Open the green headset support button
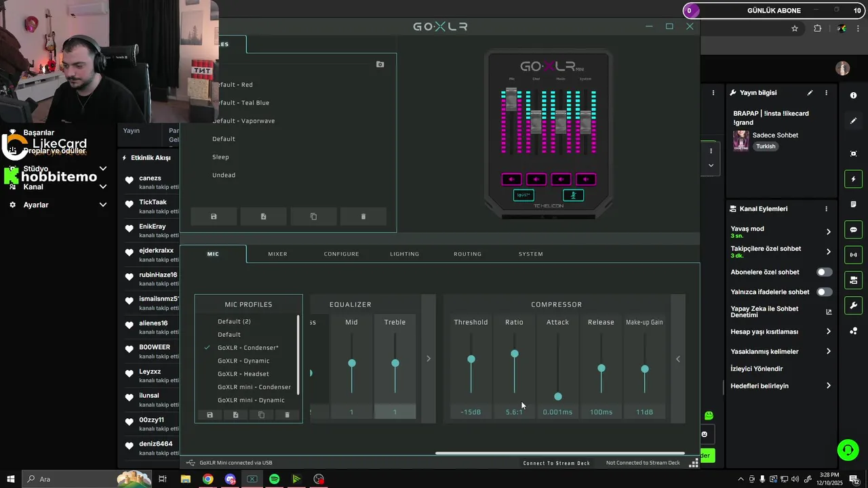This screenshot has height=488, width=868. (x=847, y=450)
